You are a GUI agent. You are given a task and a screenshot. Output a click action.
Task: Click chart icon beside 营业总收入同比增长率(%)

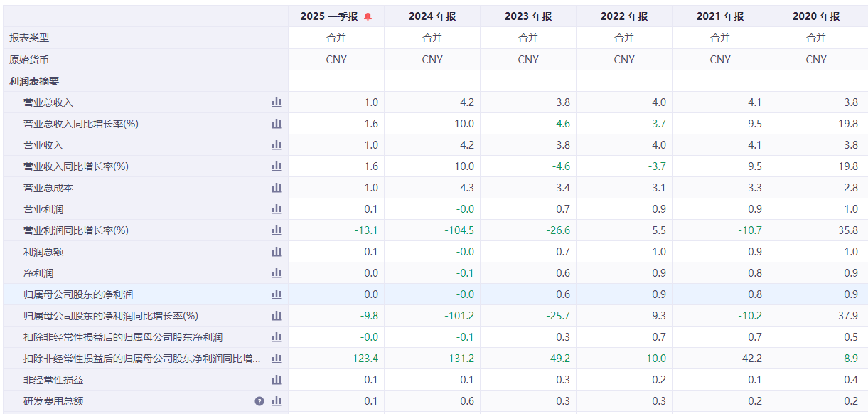tap(277, 124)
